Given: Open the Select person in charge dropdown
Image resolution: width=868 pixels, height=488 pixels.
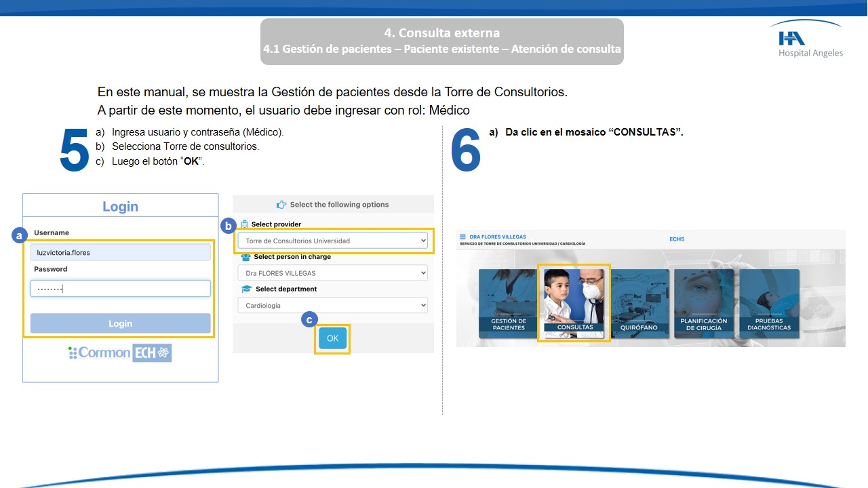Looking at the screenshot, I should (x=332, y=273).
